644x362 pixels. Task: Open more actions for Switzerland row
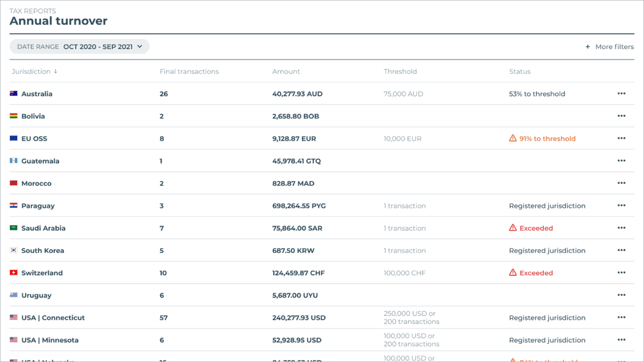coord(621,273)
